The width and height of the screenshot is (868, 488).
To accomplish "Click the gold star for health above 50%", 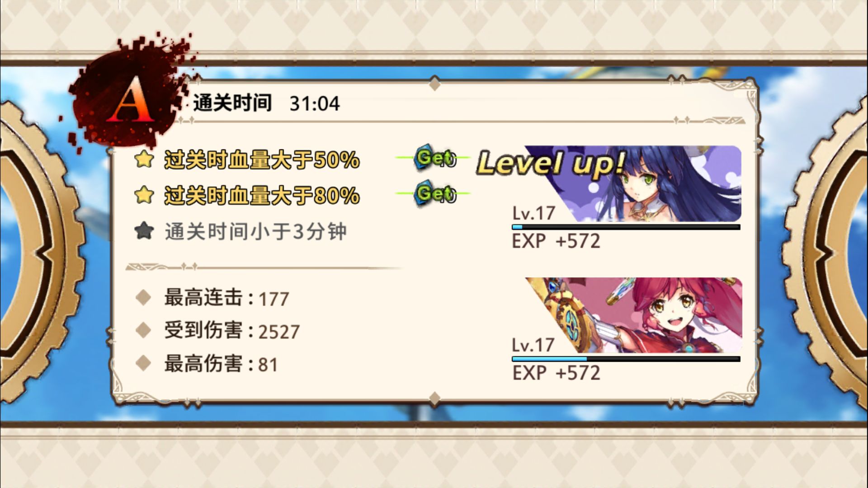I will (144, 160).
